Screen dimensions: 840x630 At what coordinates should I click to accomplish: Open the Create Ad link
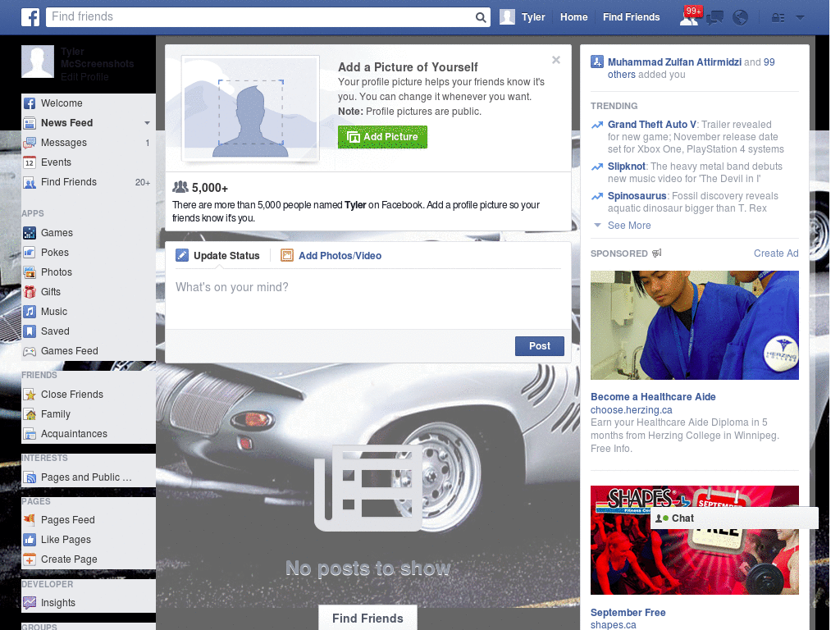click(776, 253)
